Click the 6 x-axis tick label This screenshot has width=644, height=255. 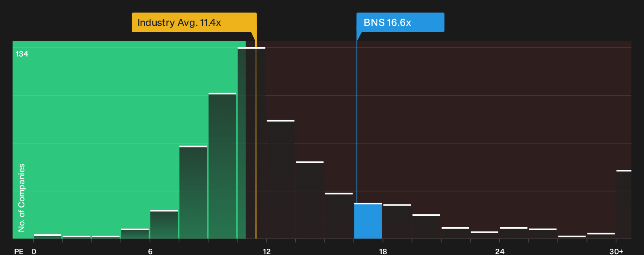pos(150,251)
